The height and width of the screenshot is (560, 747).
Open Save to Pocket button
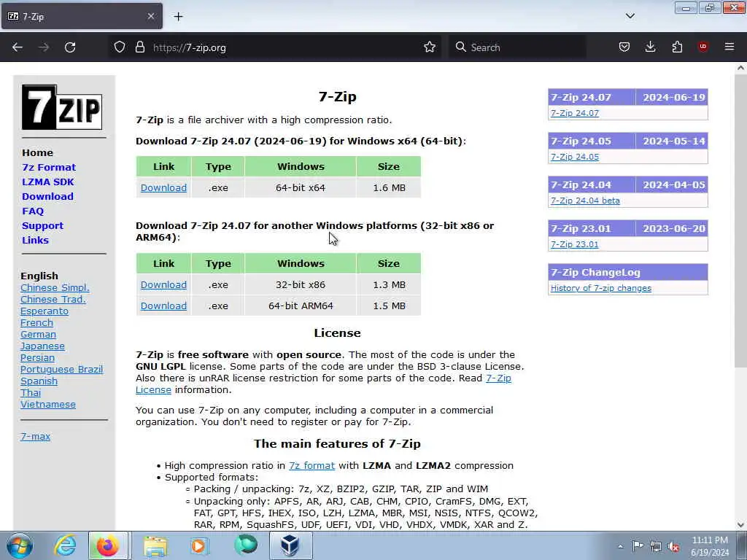[624, 47]
